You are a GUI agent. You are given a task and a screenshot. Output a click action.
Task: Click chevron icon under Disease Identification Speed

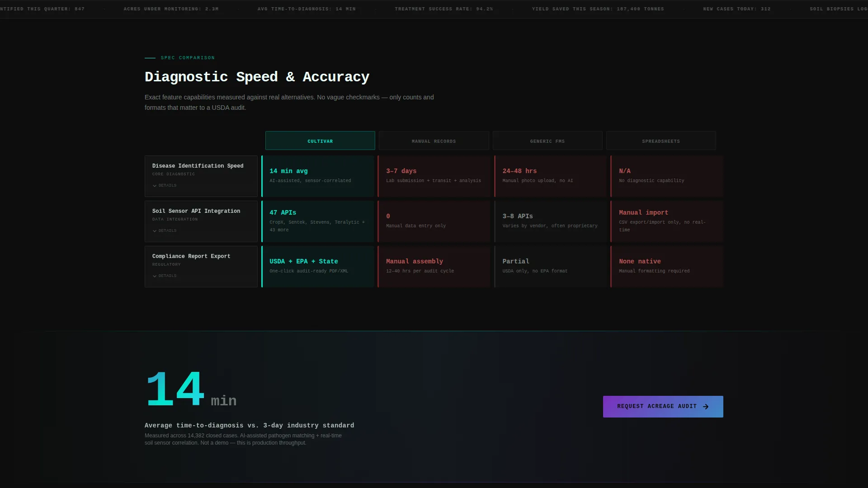click(x=155, y=186)
